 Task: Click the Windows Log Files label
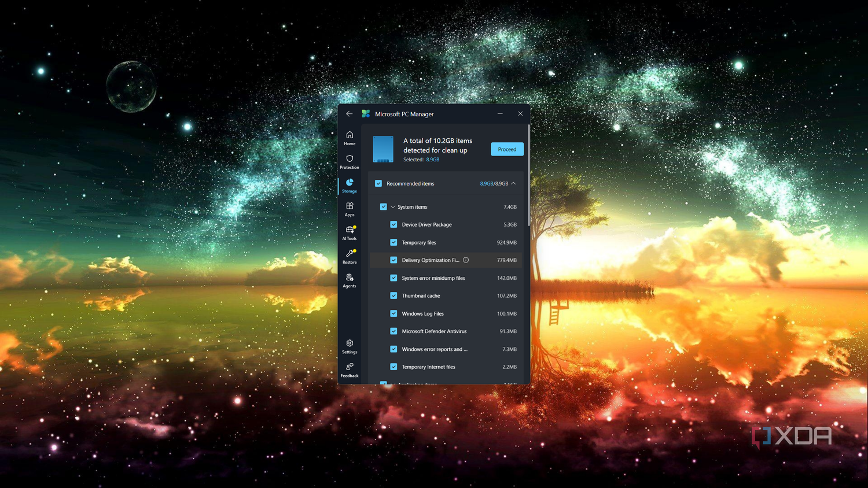(423, 313)
